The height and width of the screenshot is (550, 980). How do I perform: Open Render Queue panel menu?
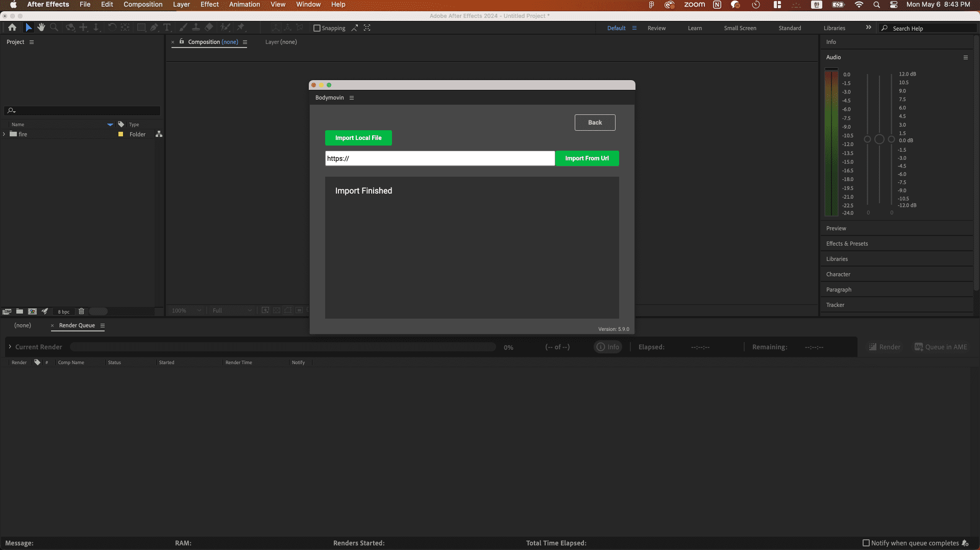pos(103,325)
